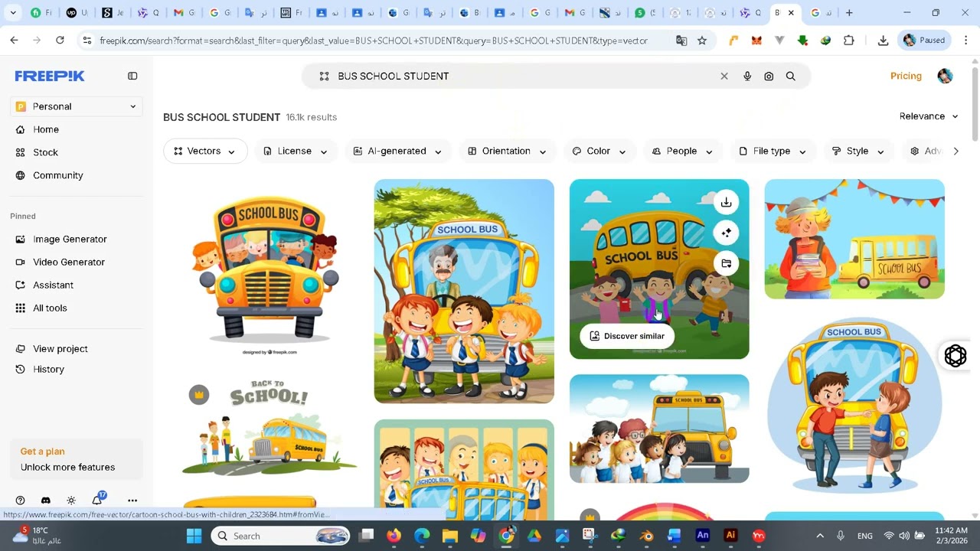Go back in browser history
Viewport: 980px width, 551px height.
14,40
